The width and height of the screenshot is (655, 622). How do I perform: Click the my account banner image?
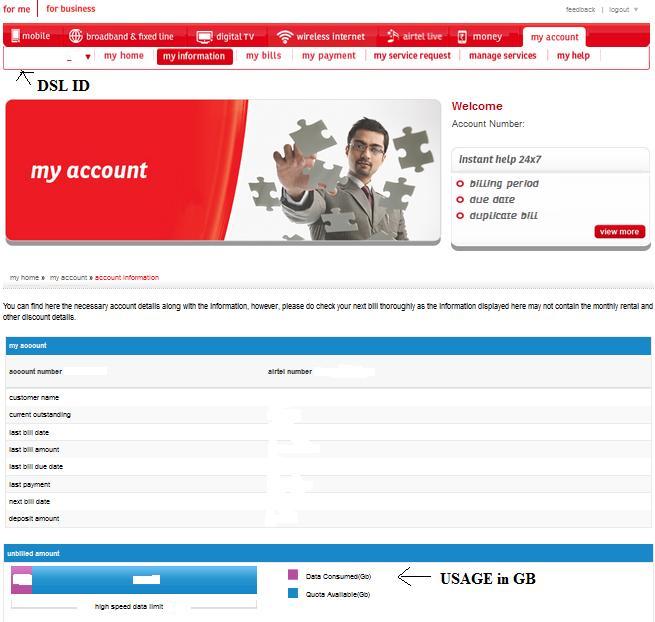point(223,171)
